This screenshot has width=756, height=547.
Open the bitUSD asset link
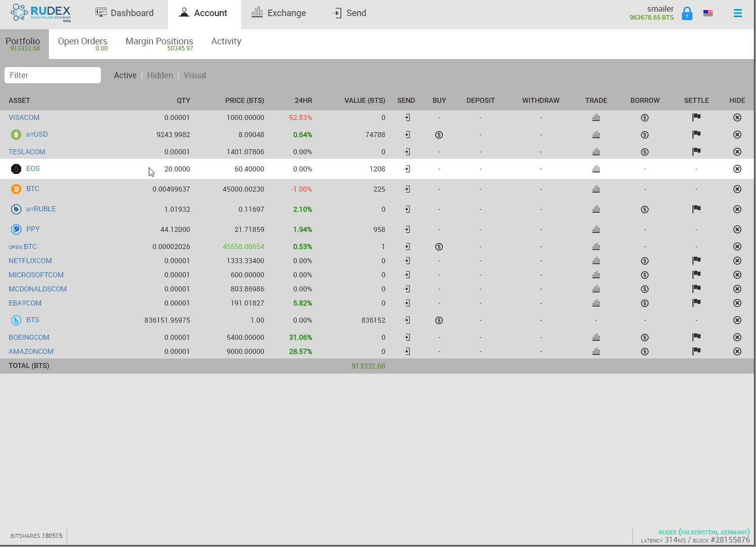click(x=37, y=135)
